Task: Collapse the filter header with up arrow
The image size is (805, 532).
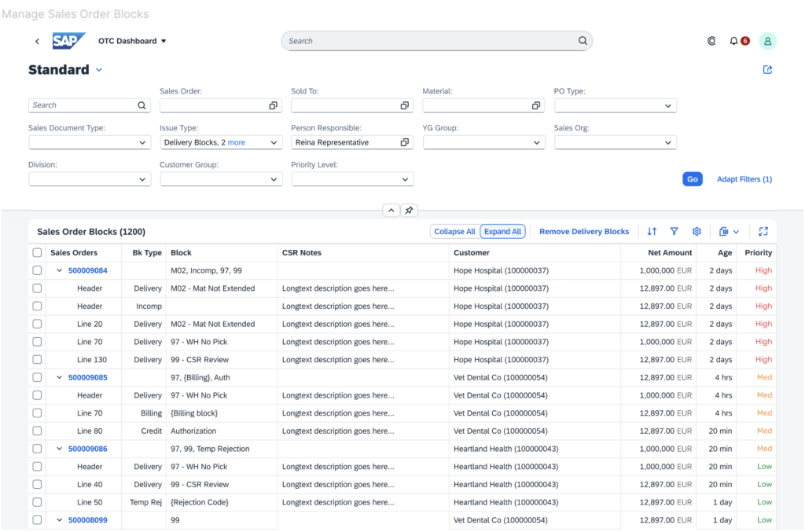Action: pyautogui.click(x=391, y=211)
